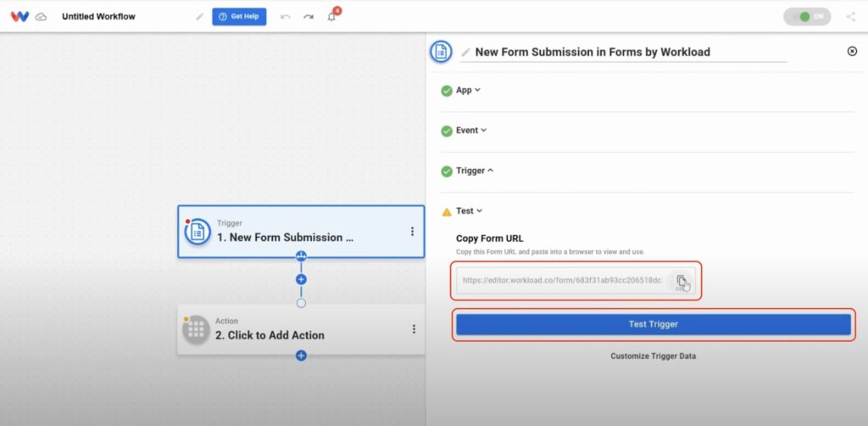Click pencil icon to rename Untitled Workflow
This screenshot has width=868, height=426.
point(200,17)
